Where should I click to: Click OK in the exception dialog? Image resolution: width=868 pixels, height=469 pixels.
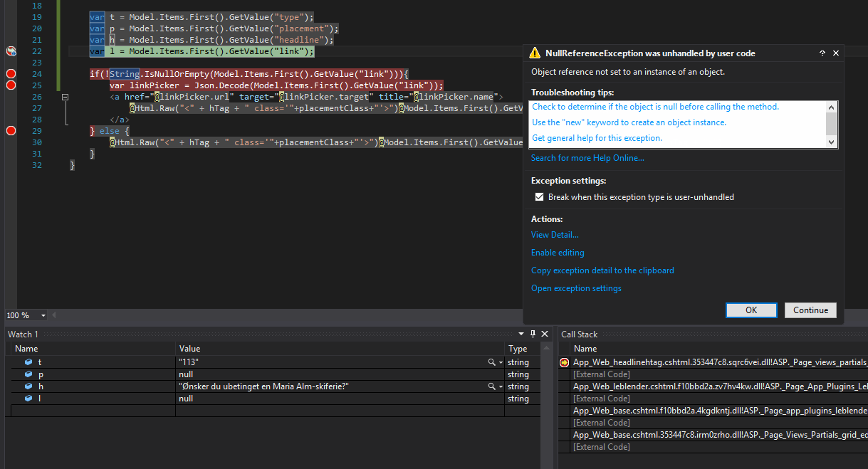coord(751,310)
